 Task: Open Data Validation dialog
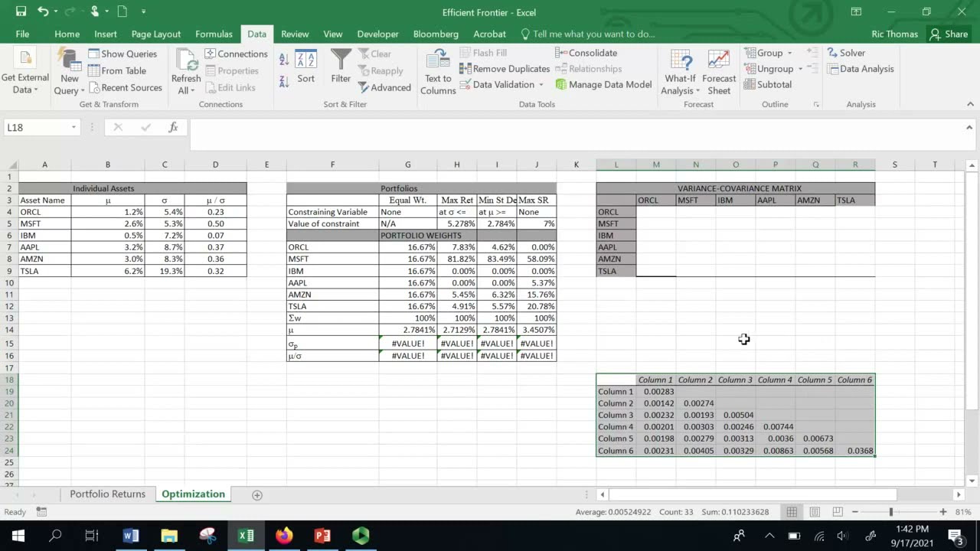pos(497,84)
